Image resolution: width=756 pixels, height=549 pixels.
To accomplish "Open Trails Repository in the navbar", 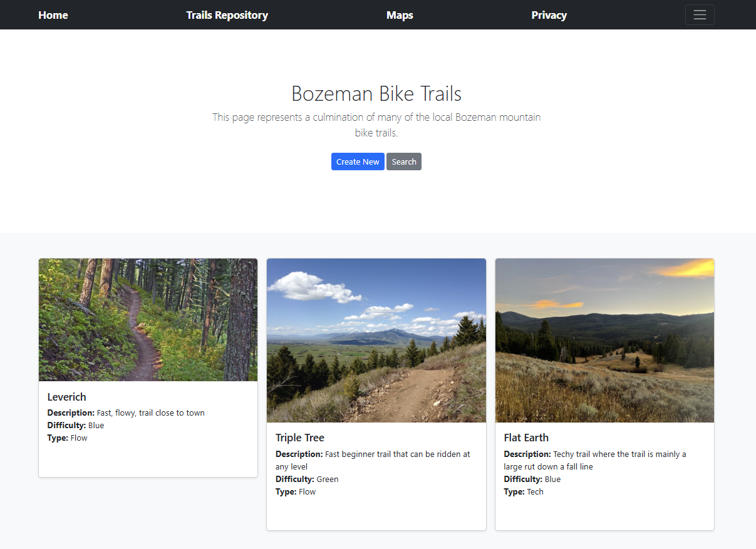I will click(227, 15).
